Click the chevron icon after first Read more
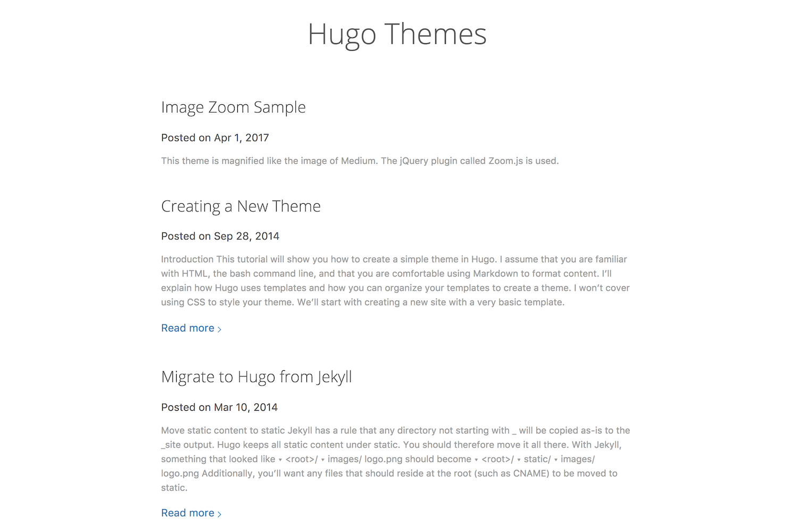798x532 pixels. (220, 328)
